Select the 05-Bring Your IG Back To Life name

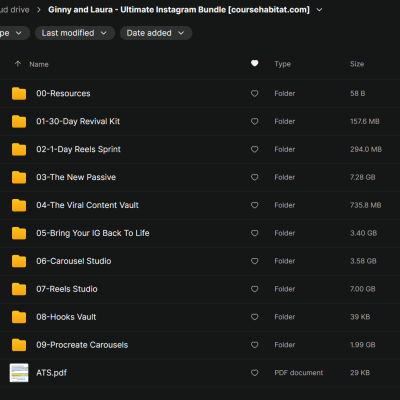coord(93,233)
